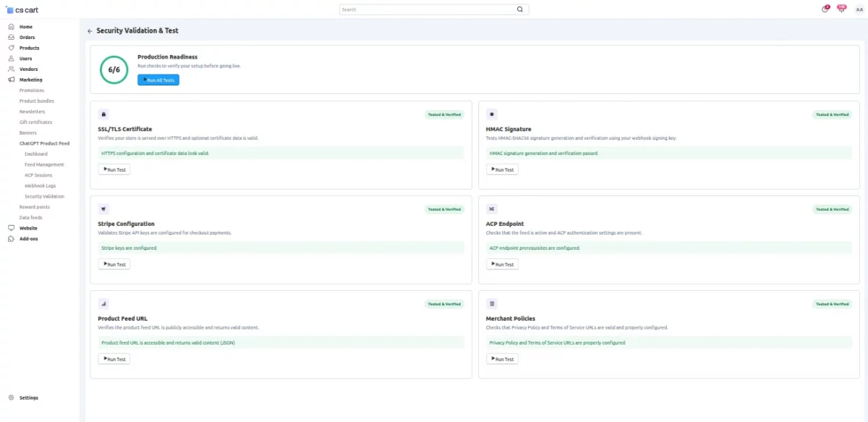Click the HMAC Signature card icon

(x=492, y=114)
